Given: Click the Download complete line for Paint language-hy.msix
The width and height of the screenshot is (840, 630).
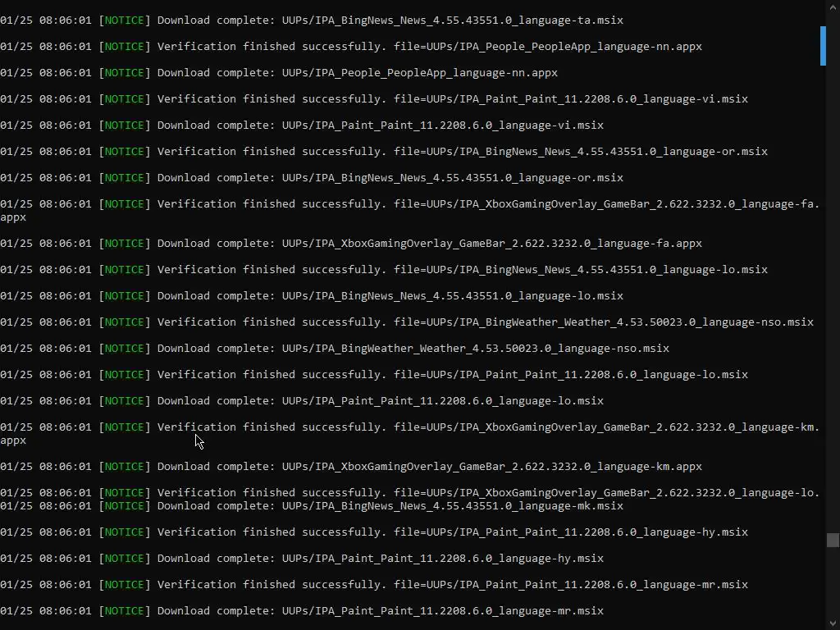Looking at the screenshot, I should [302, 559].
